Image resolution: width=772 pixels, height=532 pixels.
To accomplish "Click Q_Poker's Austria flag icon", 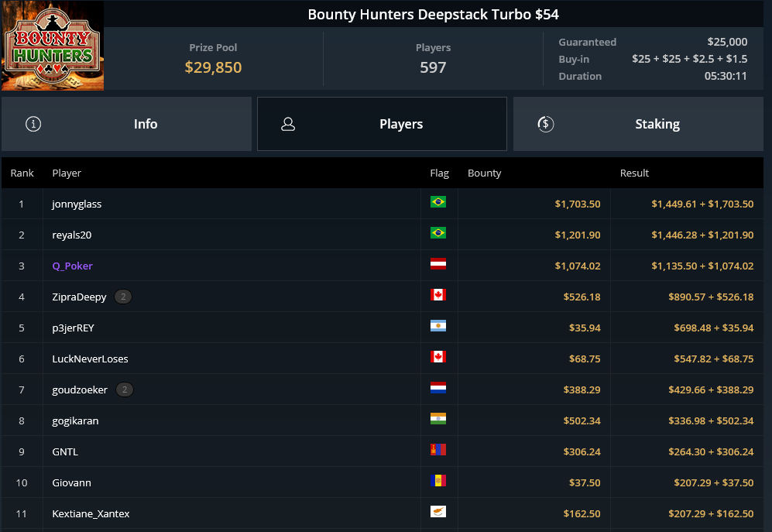I will point(438,264).
